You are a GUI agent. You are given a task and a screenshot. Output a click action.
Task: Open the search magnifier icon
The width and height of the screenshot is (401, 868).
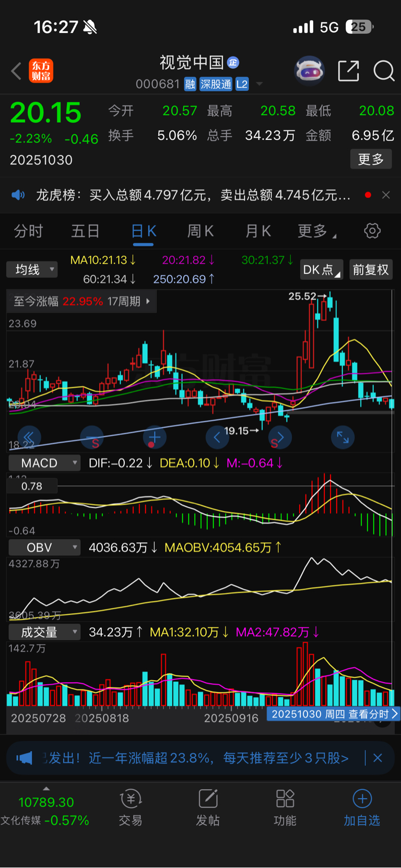point(384,71)
